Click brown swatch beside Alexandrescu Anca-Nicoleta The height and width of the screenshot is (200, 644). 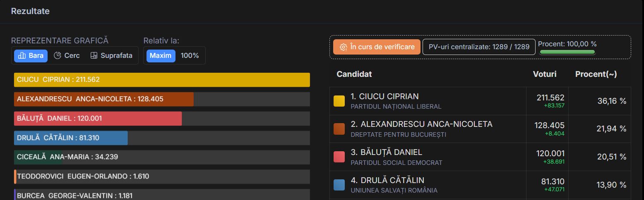pyautogui.click(x=339, y=129)
